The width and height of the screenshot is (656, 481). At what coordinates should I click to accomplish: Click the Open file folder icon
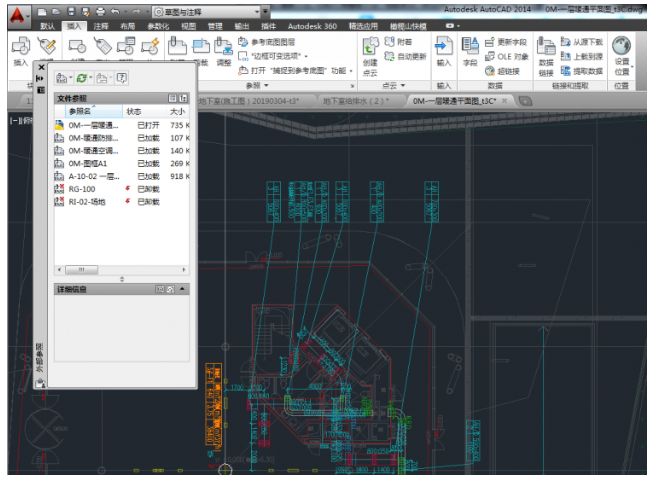pyautogui.click(x=56, y=12)
